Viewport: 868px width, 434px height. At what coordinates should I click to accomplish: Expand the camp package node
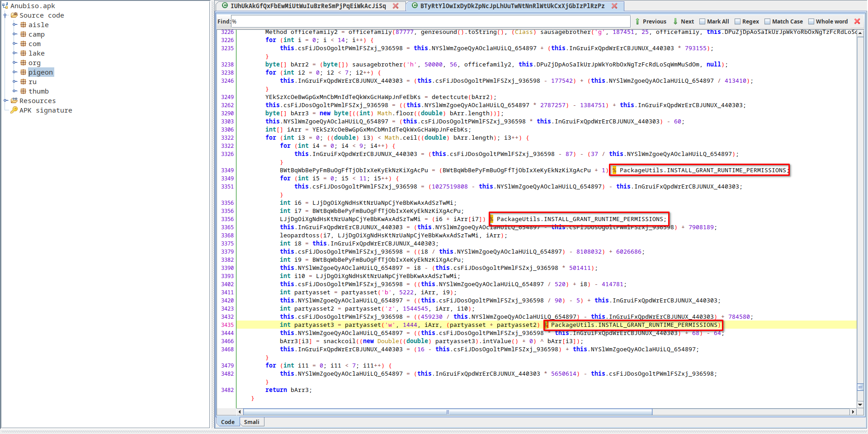point(14,34)
